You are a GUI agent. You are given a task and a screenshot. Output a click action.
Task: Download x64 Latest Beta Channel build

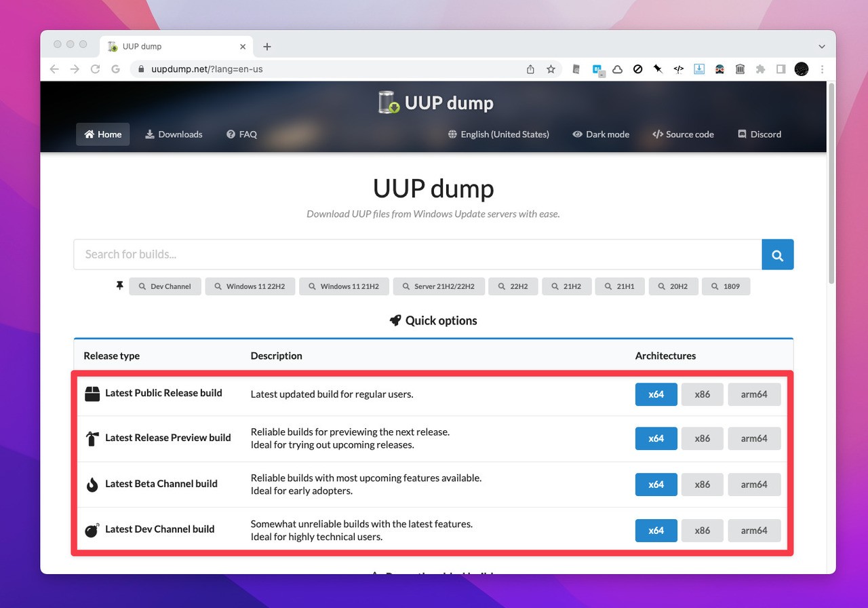coord(656,484)
